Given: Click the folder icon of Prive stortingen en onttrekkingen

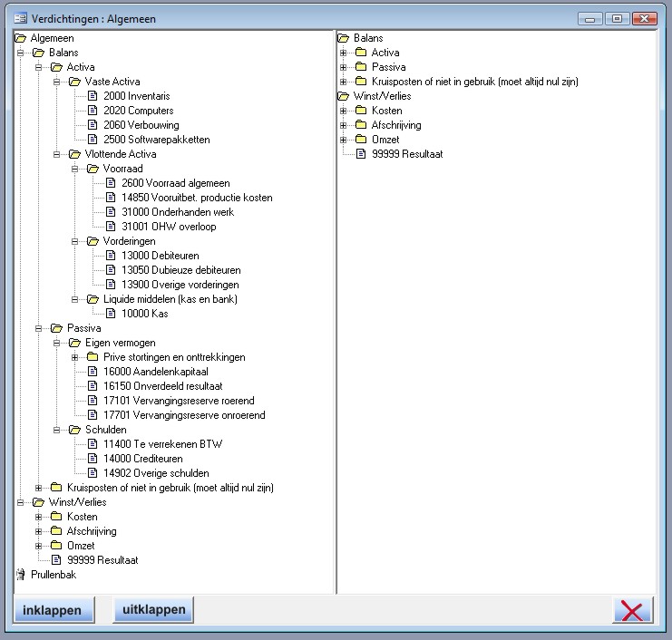Looking at the screenshot, I should pyautogui.click(x=93, y=357).
